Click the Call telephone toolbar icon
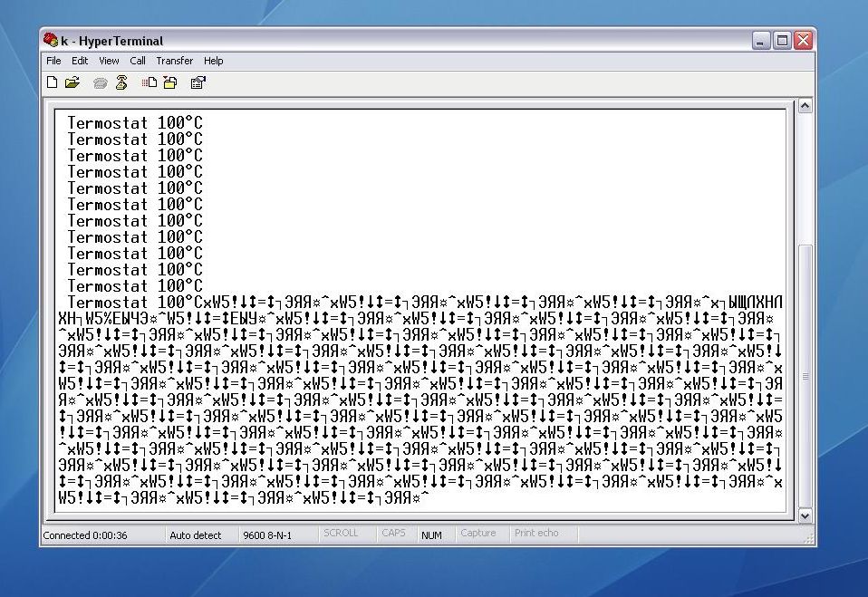868x597 pixels. pyautogui.click(x=101, y=83)
